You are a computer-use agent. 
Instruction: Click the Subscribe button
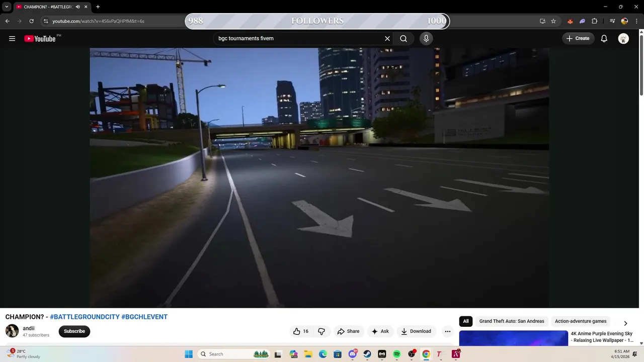coord(74,331)
